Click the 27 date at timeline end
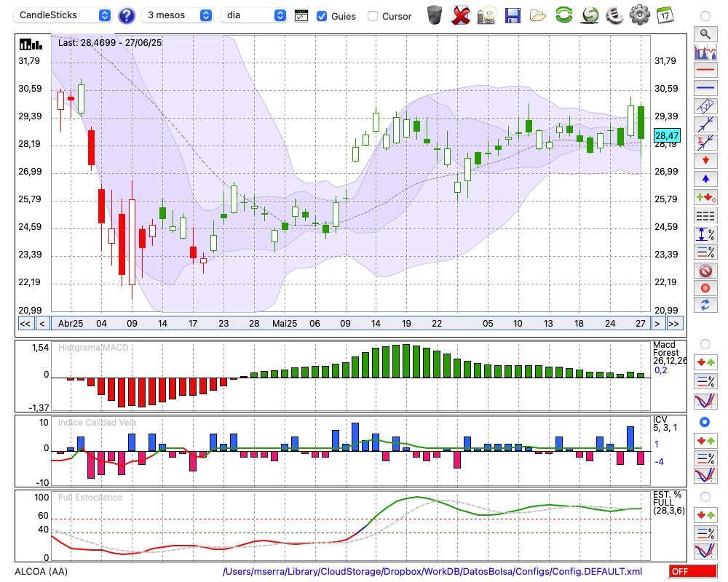Image resolution: width=728 pixels, height=582 pixels. [641, 324]
